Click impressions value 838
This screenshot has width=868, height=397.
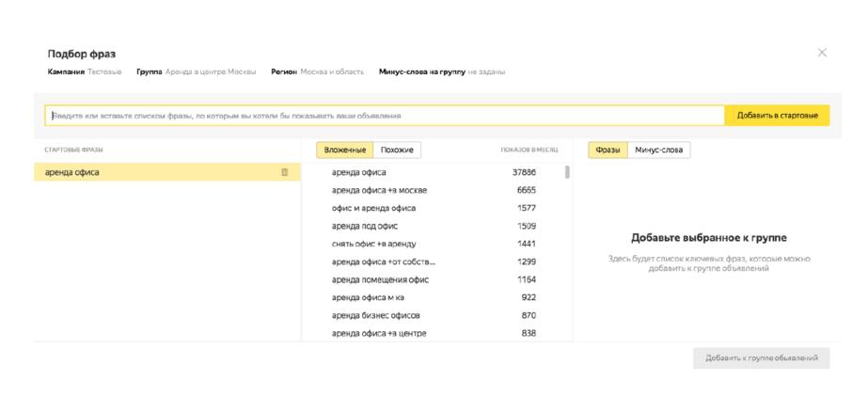coord(529,333)
